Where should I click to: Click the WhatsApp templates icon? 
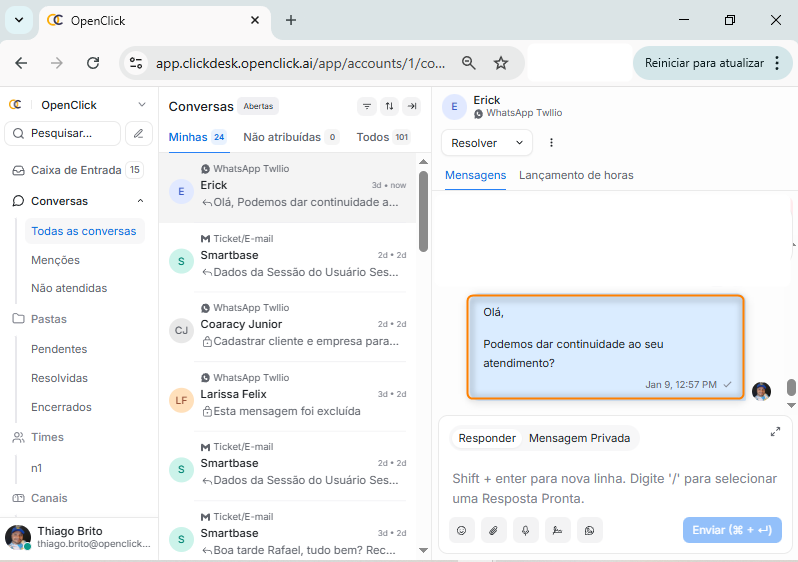[589, 530]
